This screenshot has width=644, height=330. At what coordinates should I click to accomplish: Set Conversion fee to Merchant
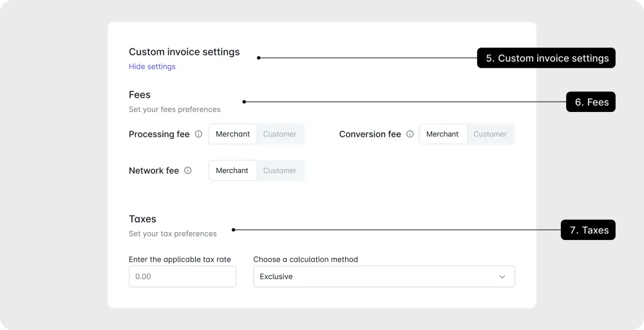[443, 134]
